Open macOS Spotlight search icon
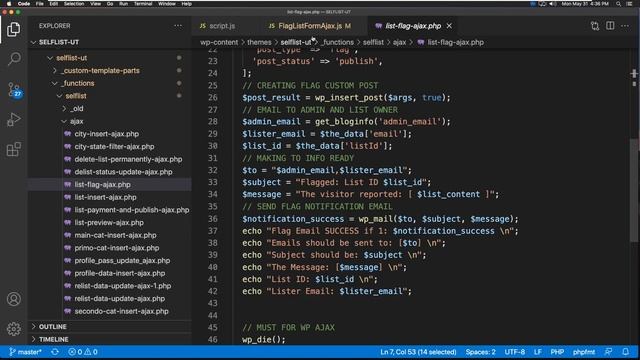Screen dimensions: 640x360 (619, 4)
